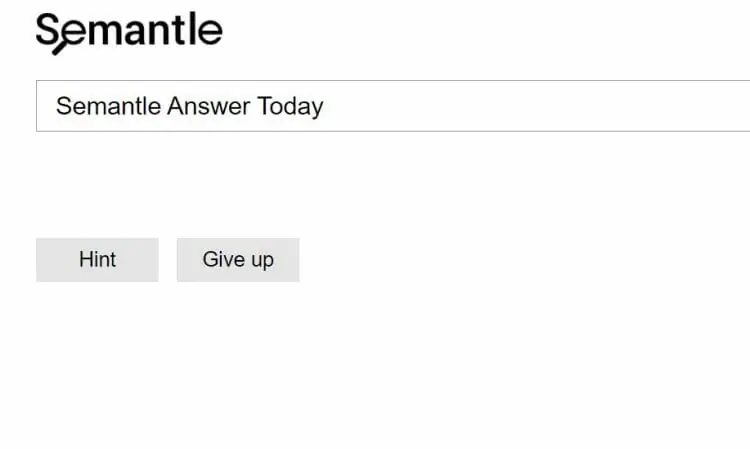The image size is (750, 449).
Task: Click the Semantle logo title
Action: 129,33
